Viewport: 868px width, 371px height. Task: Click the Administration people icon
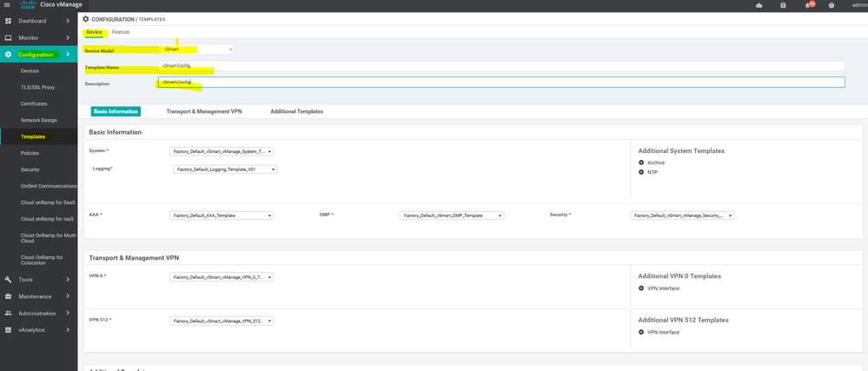[9, 313]
